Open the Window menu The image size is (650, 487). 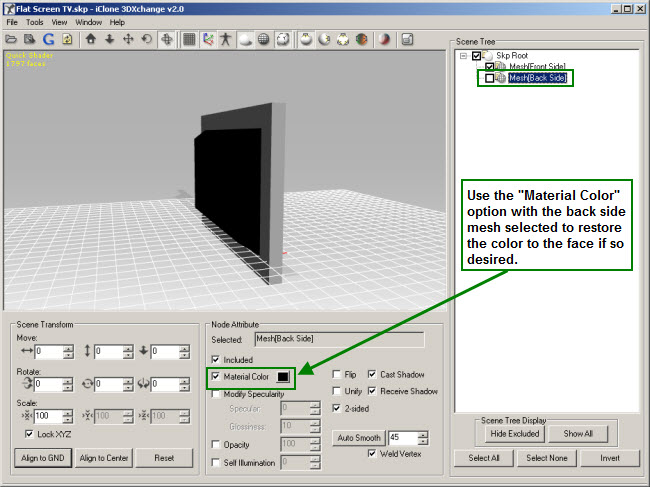[88, 22]
